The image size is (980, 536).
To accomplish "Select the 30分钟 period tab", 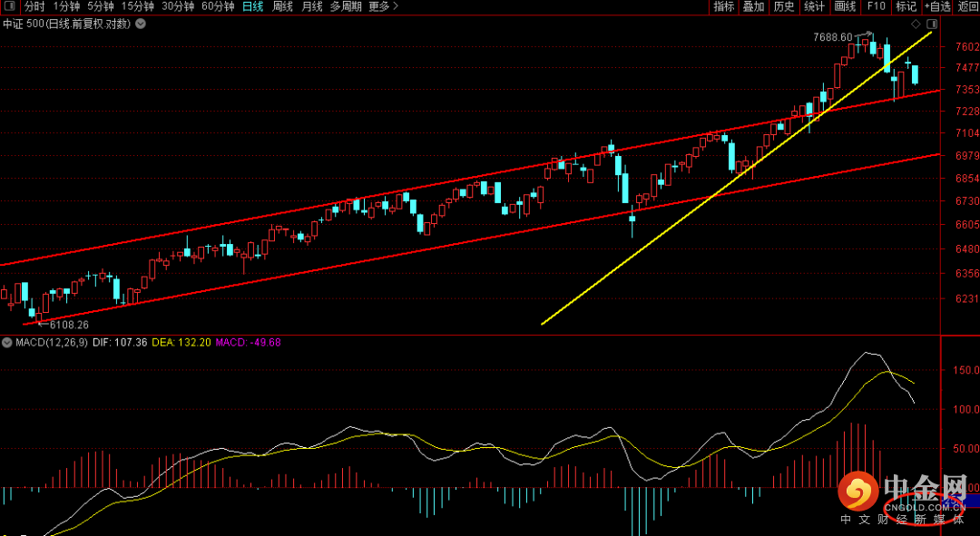I will (178, 6).
